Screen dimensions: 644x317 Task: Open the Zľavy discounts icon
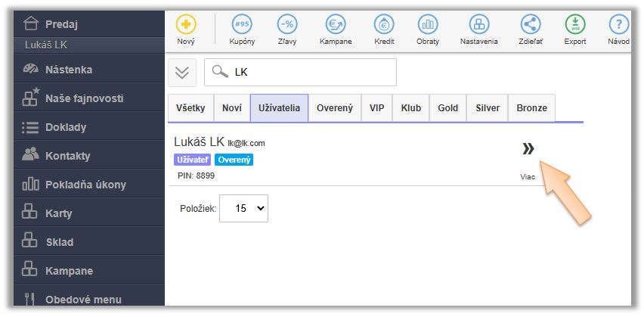coord(287,24)
